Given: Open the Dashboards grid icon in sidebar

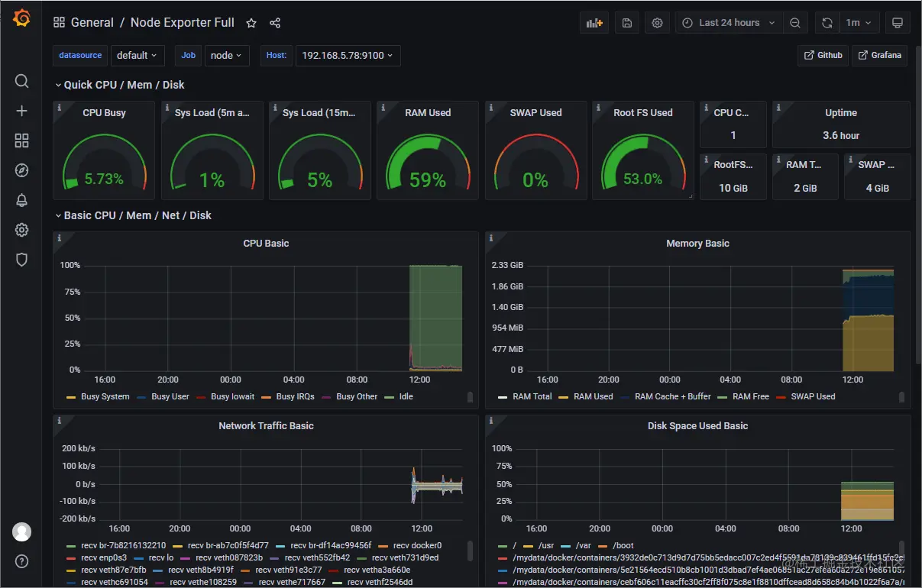Looking at the screenshot, I should pyautogui.click(x=21, y=141).
